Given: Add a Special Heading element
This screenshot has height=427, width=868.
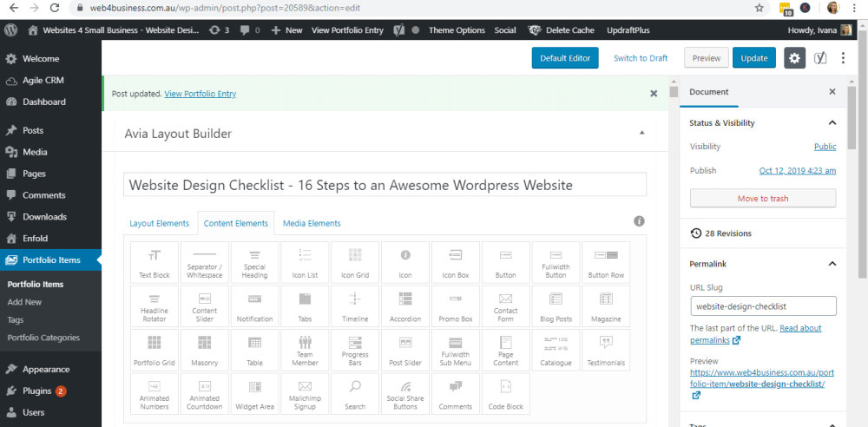Looking at the screenshot, I should (254, 262).
